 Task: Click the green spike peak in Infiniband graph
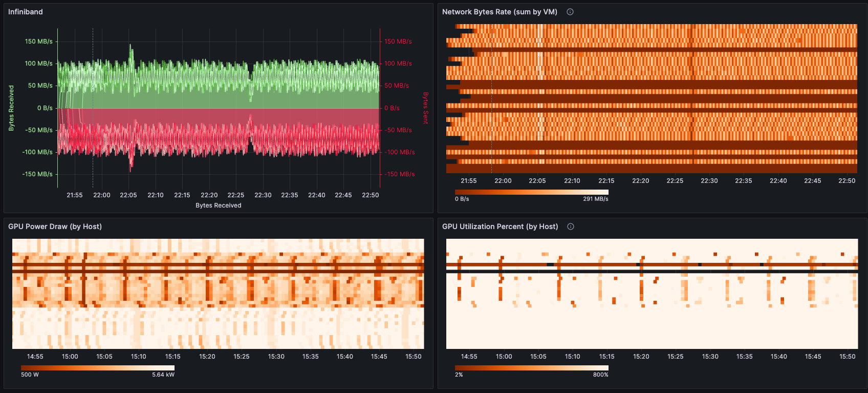coord(131,46)
